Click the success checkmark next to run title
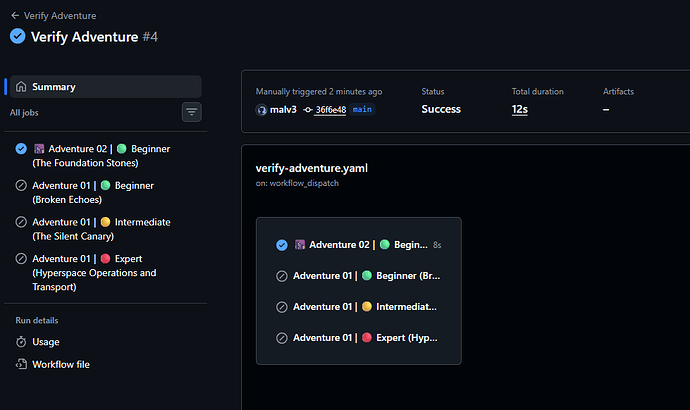The width and height of the screenshot is (690, 410). pyautogui.click(x=18, y=37)
